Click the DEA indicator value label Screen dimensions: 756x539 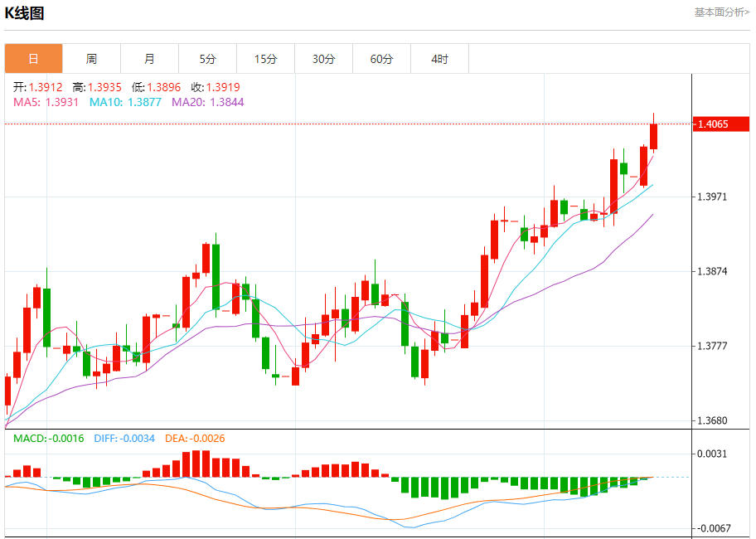pos(195,439)
